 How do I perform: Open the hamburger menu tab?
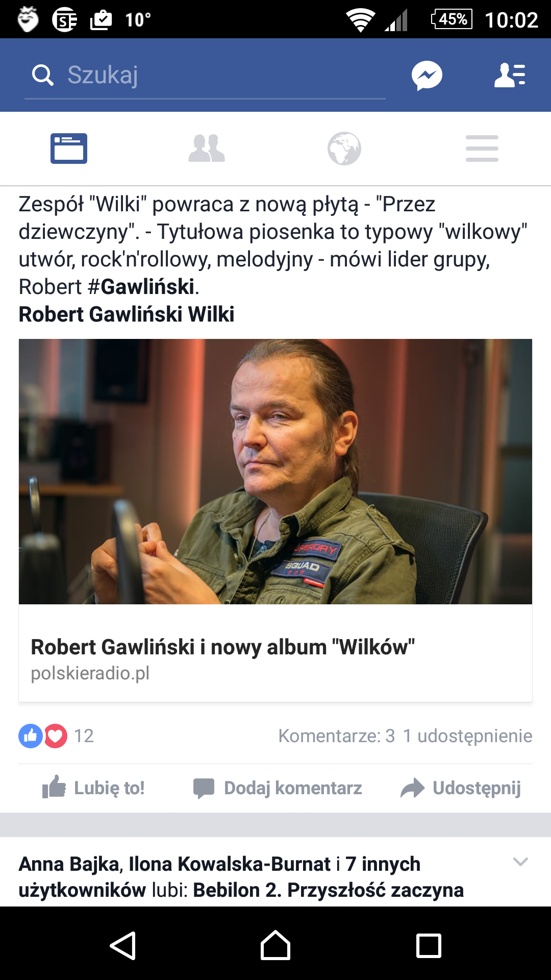[x=482, y=149]
